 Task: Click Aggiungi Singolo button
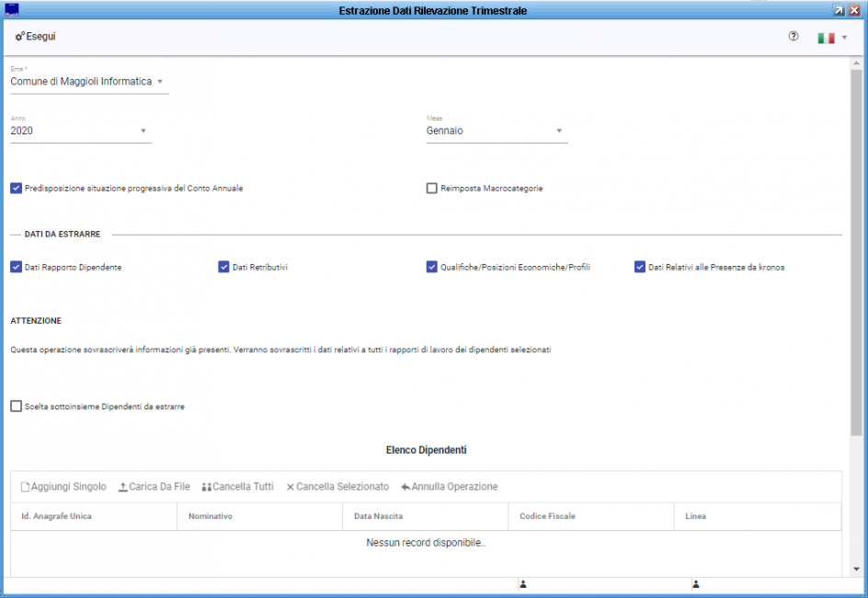point(63,487)
